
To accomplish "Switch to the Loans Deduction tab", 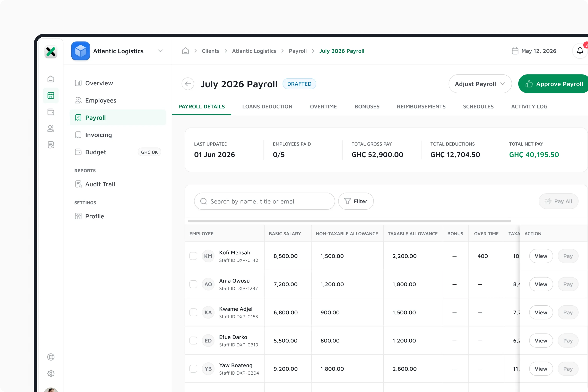I will pyautogui.click(x=267, y=106).
